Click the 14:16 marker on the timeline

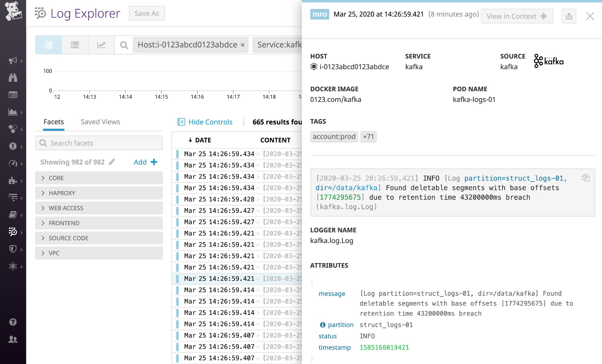point(197,97)
